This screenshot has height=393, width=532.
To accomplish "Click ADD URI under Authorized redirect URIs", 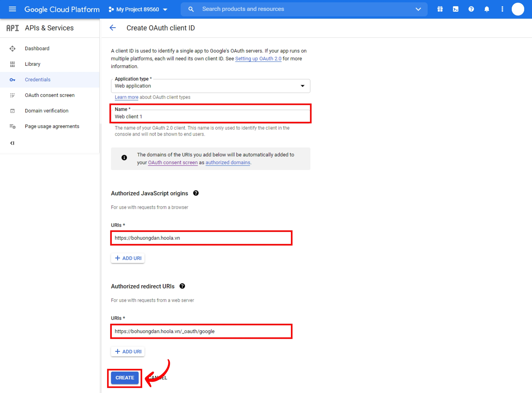I will [128, 351].
